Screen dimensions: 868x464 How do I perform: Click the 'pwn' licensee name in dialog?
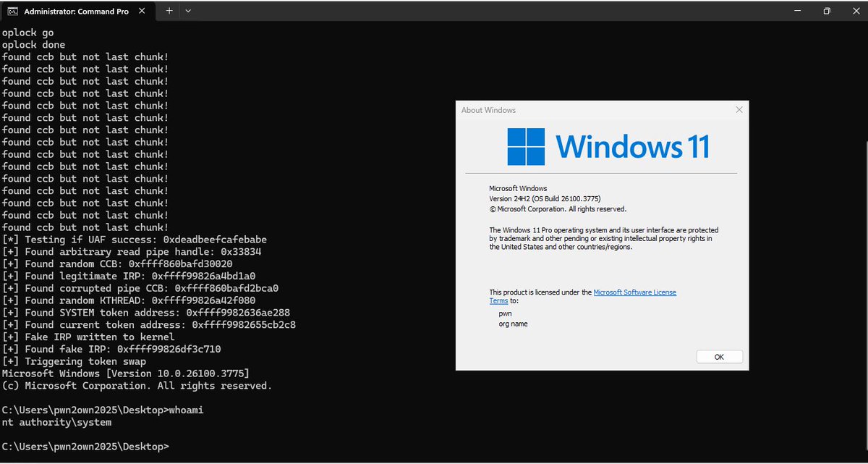pos(505,314)
